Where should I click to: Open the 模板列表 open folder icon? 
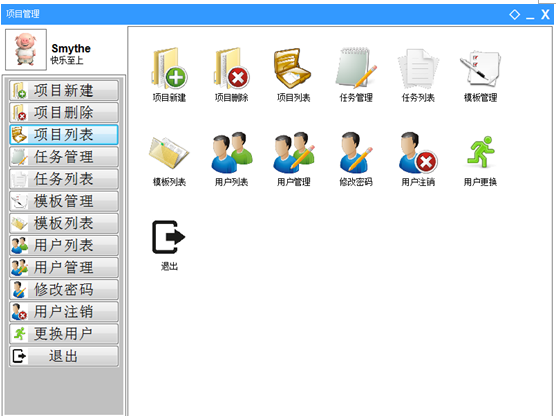(x=169, y=153)
